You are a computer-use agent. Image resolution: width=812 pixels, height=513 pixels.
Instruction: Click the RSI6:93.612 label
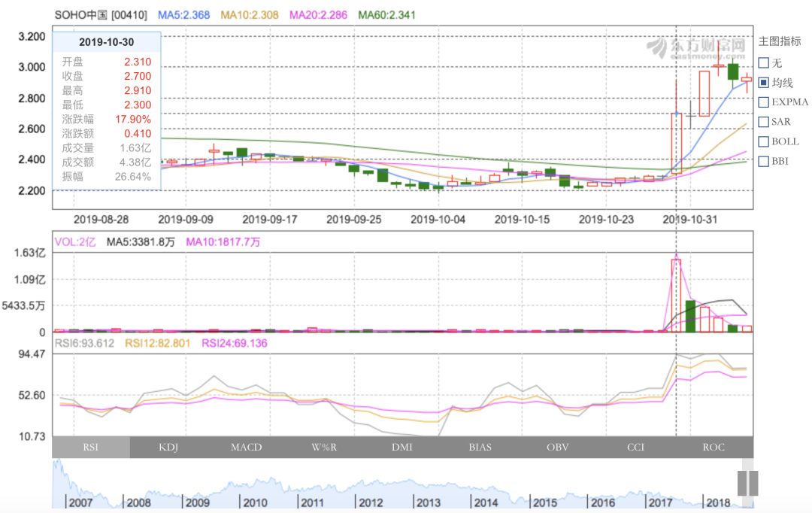pos(84,343)
